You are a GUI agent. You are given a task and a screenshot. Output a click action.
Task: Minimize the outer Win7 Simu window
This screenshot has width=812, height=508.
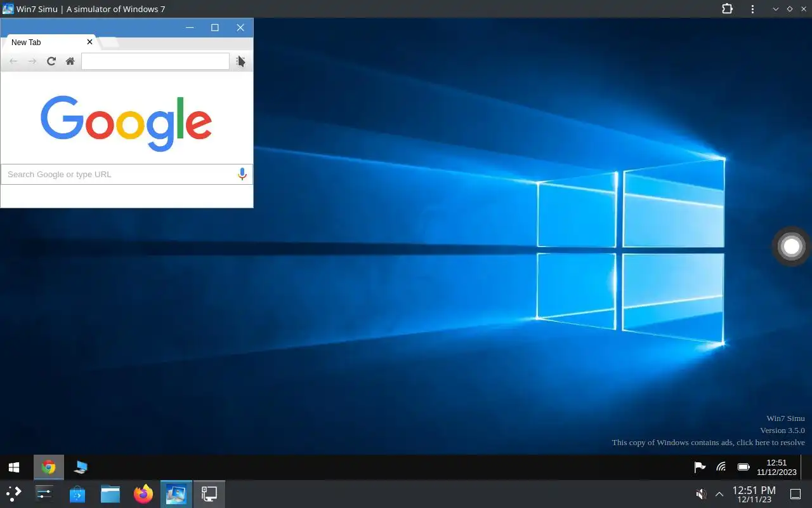pyautogui.click(x=775, y=9)
